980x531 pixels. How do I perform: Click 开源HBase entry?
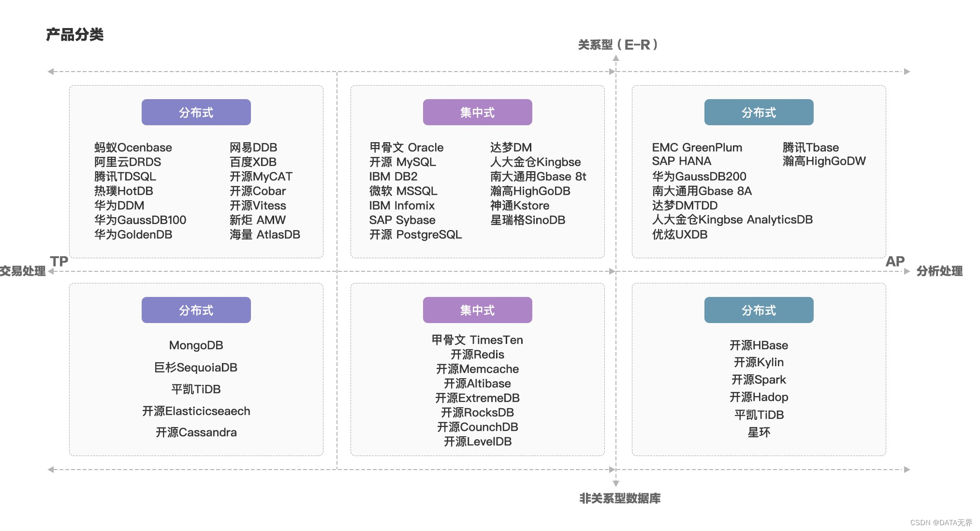[x=759, y=345]
